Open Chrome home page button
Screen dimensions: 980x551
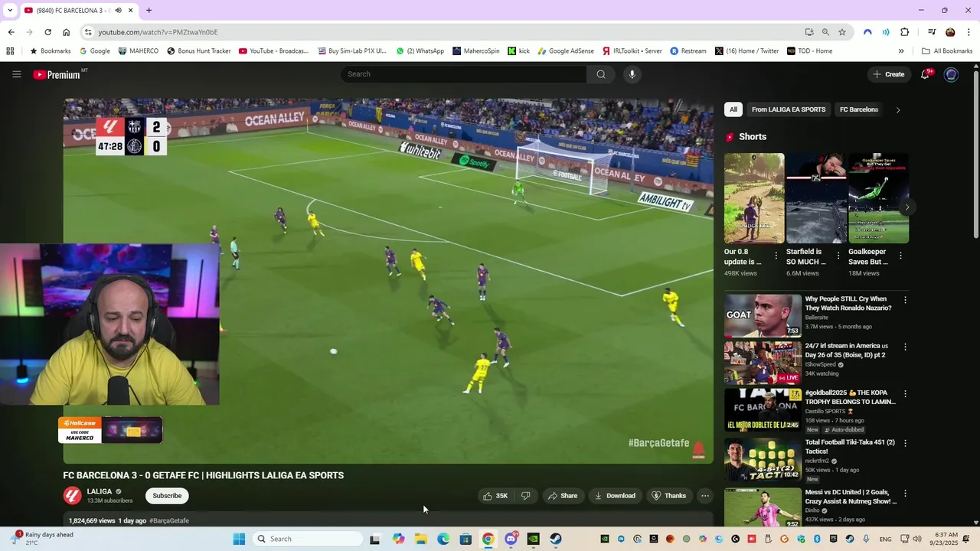66,32
